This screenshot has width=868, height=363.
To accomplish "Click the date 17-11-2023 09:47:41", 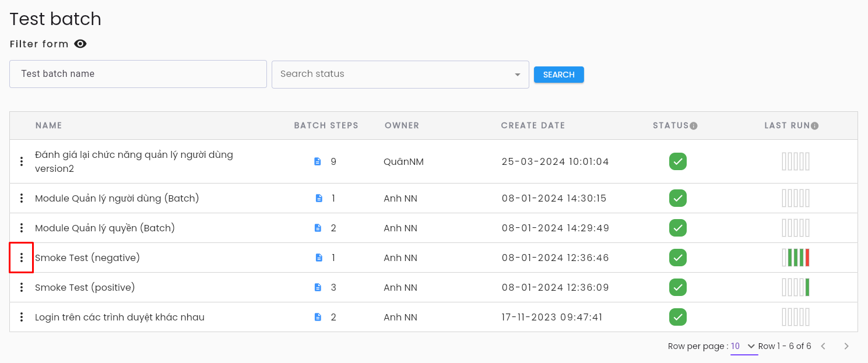I will tap(552, 317).
